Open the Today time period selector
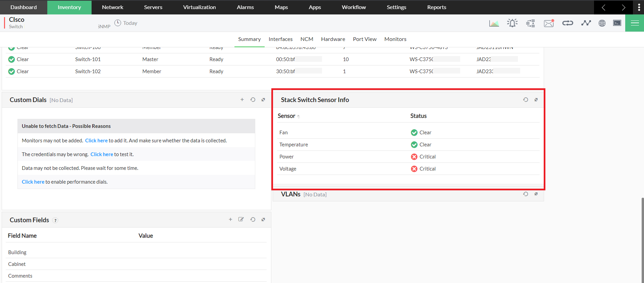Image resolution: width=644 pixels, height=283 pixels. pos(126,23)
